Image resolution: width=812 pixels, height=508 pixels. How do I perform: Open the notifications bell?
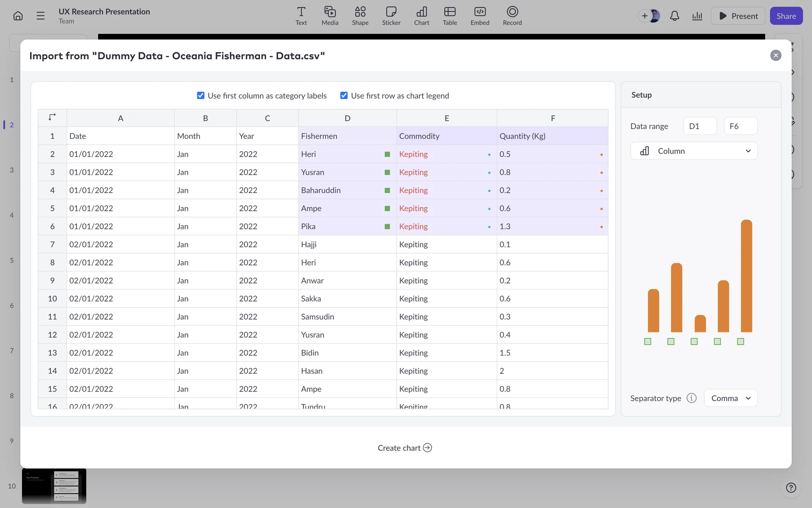[675, 16]
